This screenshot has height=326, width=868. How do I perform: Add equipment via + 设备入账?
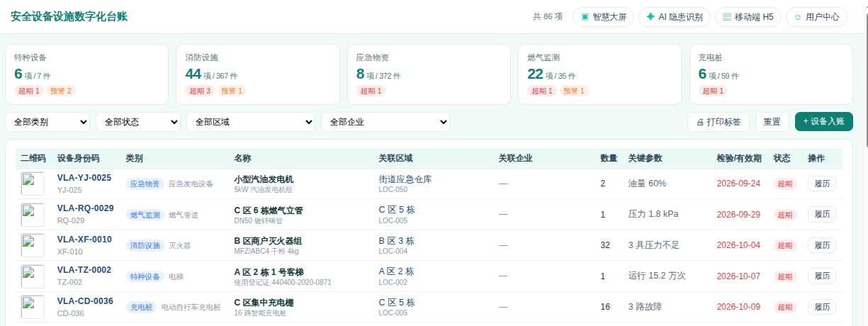coord(824,122)
